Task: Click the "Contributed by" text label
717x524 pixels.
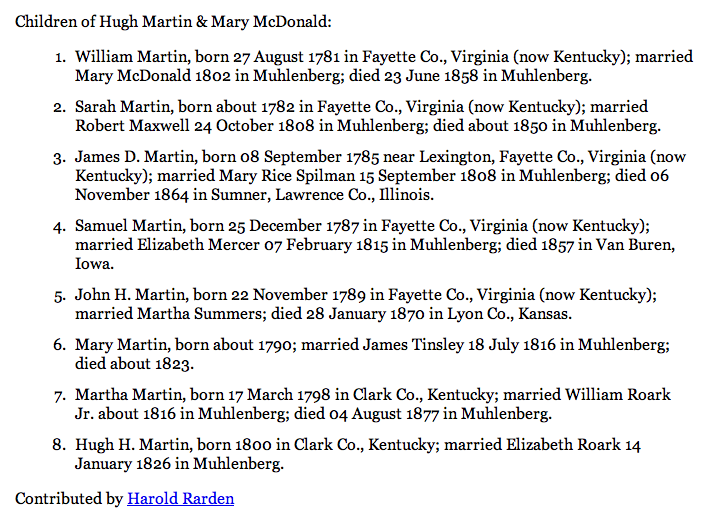Action: click(x=69, y=498)
